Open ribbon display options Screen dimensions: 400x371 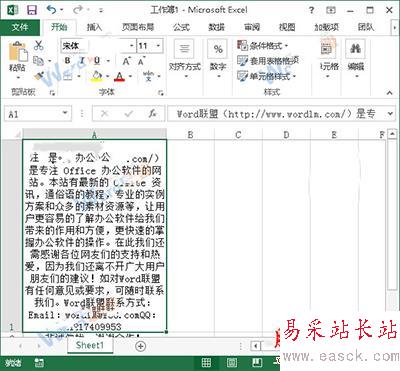point(331,10)
